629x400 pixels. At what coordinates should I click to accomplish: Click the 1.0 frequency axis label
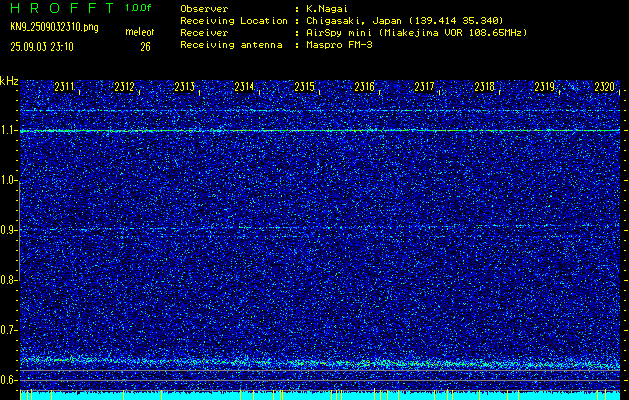8,180
